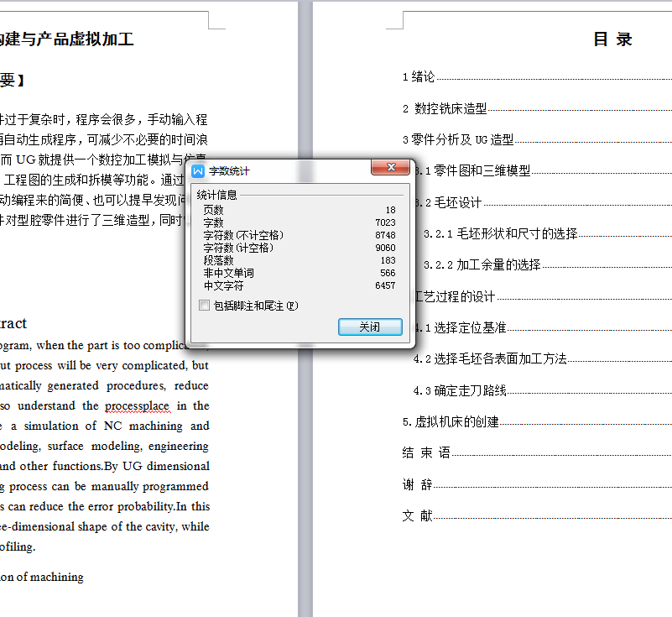The height and width of the screenshot is (617, 672).
Task: Enable the 包括脚注和尾注 checkbox
Action: (x=205, y=304)
